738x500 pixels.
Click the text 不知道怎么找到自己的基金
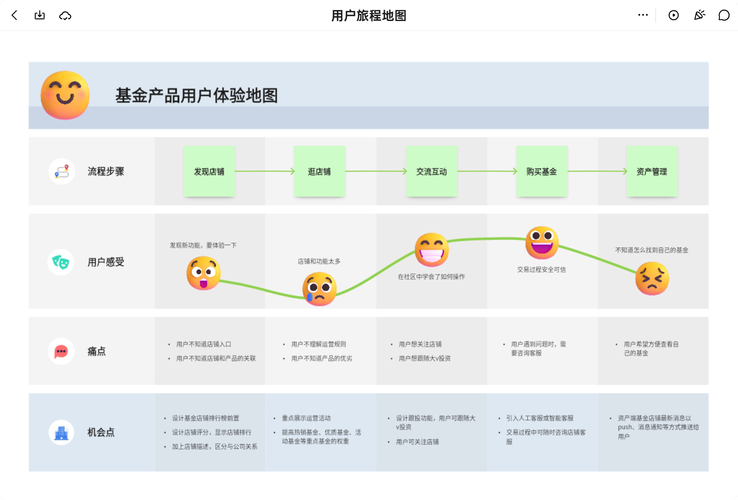tap(652, 250)
